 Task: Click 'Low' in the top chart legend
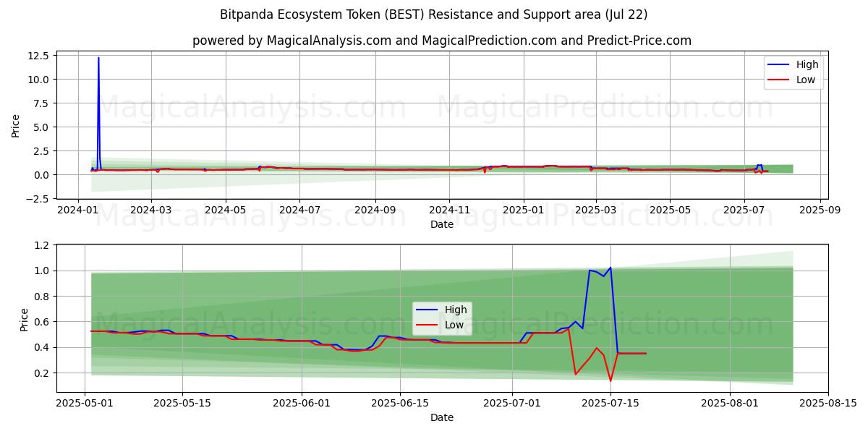coord(806,80)
